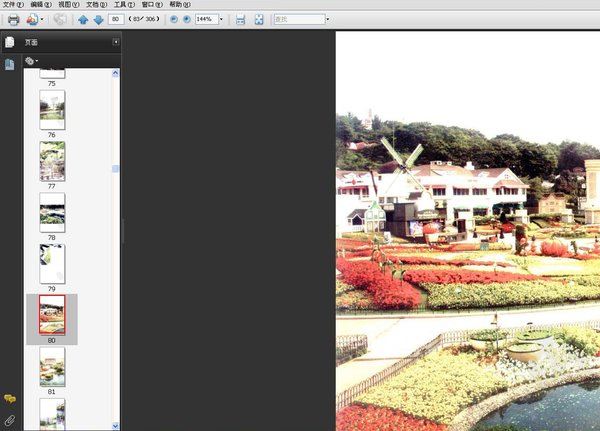Enable scrolling page fit-width mode icon
The image size is (600, 431).
coord(240,20)
